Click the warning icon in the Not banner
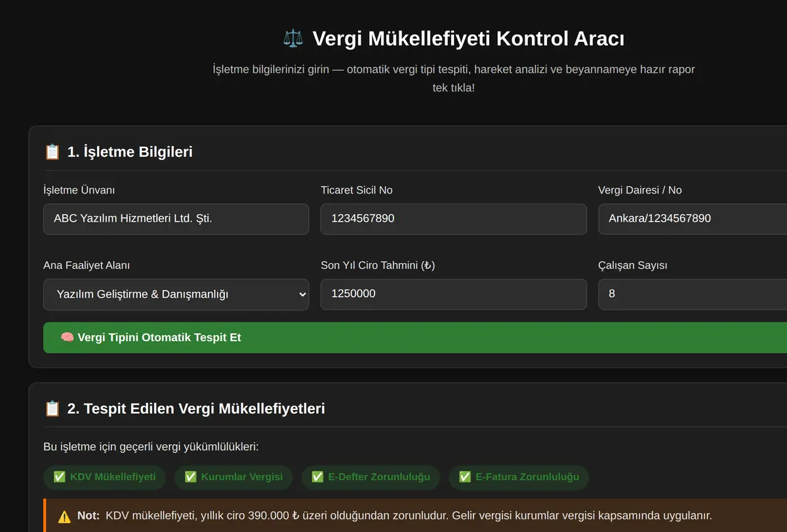This screenshot has height=532, width=787. (64, 516)
